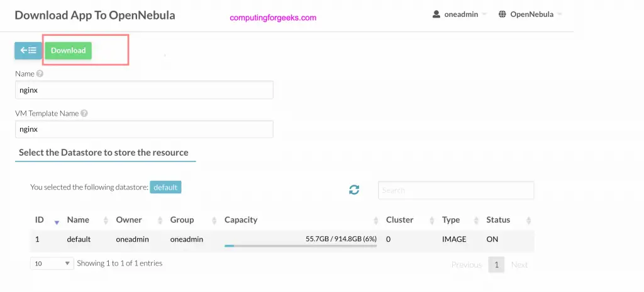Focus the VM Template Name input field

click(144, 129)
